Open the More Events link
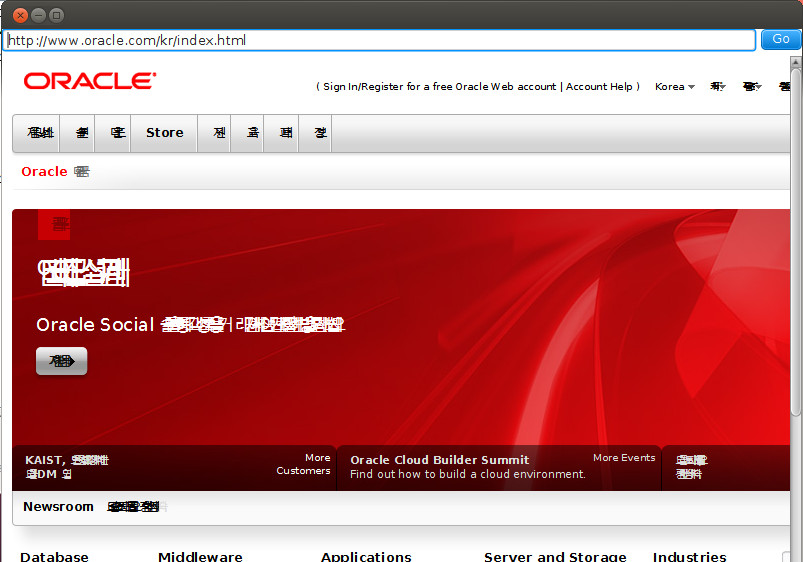The height and width of the screenshot is (562, 803). (624, 458)
